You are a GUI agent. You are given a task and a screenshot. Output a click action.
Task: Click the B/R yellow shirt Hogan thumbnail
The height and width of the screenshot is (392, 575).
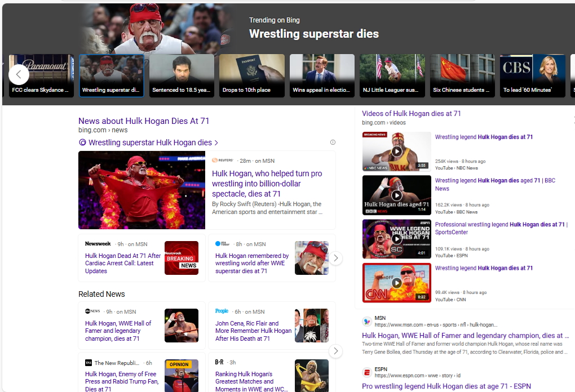click(312, 376)
